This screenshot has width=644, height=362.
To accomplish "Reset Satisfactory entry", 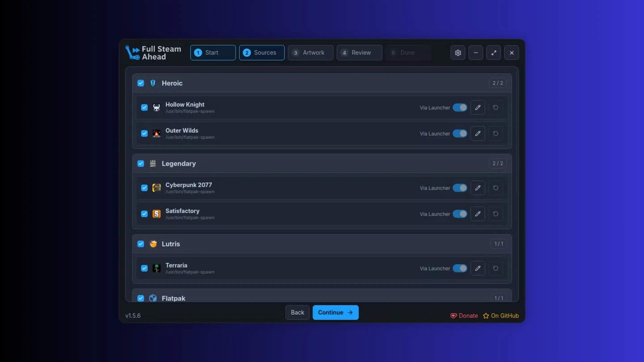I will point(496,214).
